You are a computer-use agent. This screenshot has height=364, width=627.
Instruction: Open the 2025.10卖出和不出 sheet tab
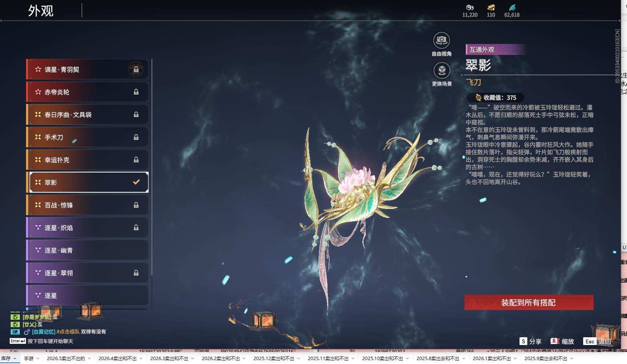tap(383, 359)
